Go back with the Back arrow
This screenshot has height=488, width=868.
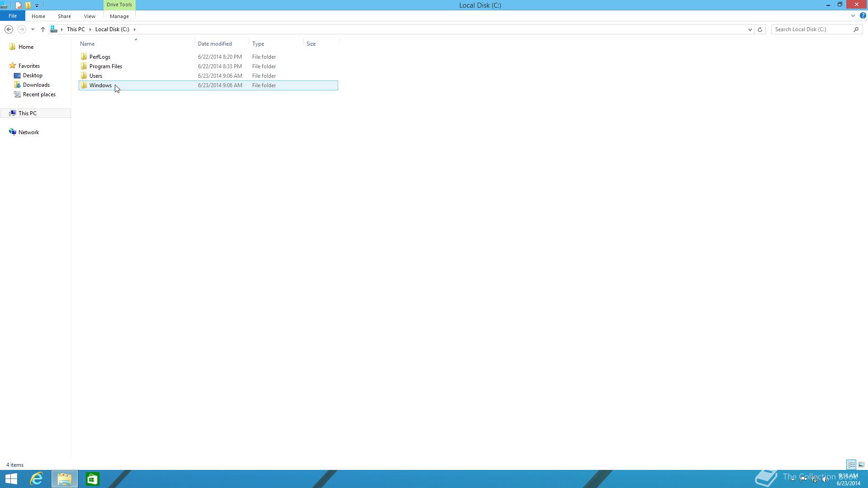click(x=9, y=29)
